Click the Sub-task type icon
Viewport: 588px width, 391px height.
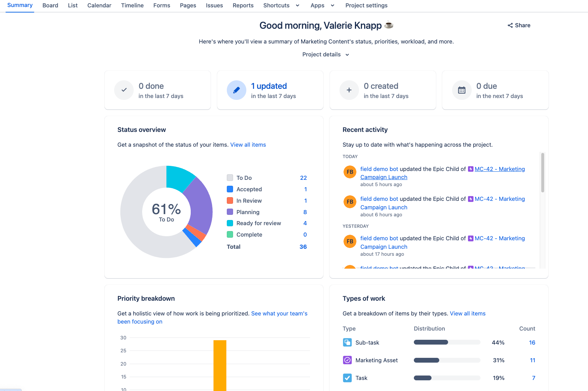pyautogui.click(x=347, y=342)
